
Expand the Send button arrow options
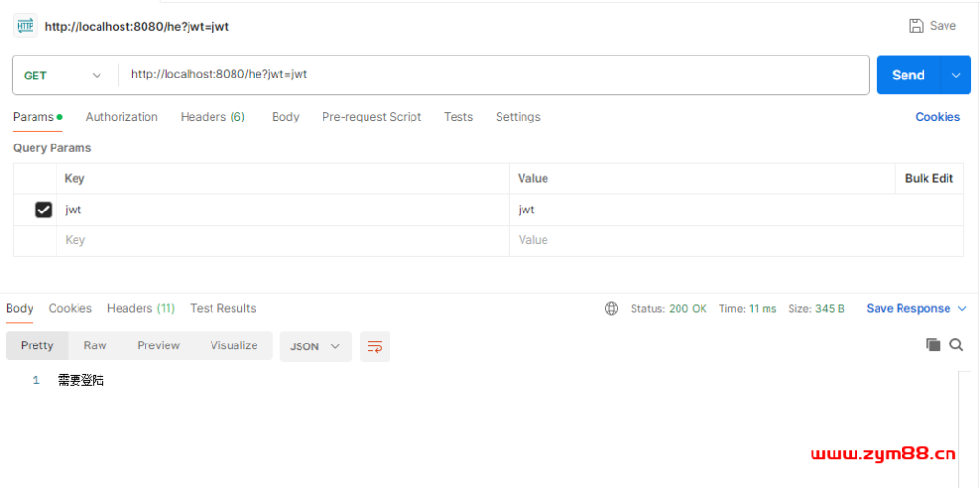[x=955, y=76]
